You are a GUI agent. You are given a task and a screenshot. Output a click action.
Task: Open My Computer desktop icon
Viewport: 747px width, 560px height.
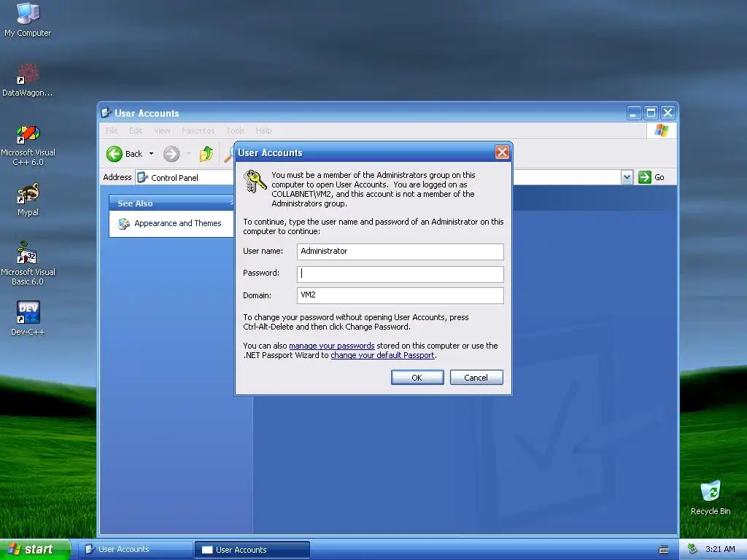click(x=28, y=19)
